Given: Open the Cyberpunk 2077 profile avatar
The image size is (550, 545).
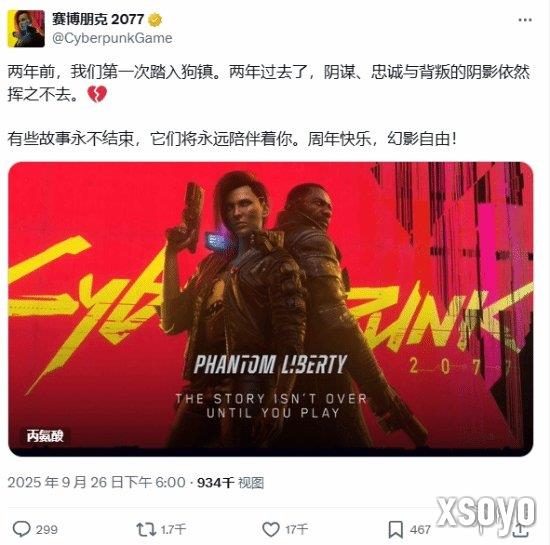Looking at the screenshot, I should pyautogui.click(x=26, y=28).
